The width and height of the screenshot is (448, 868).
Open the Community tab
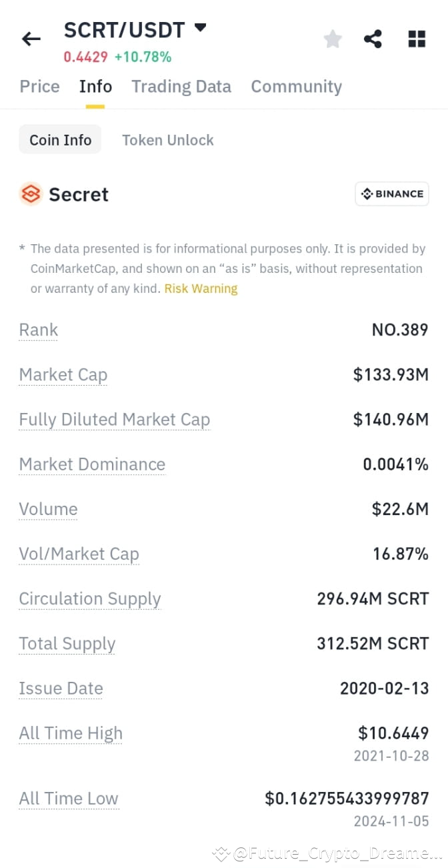(x=296, y=86)
